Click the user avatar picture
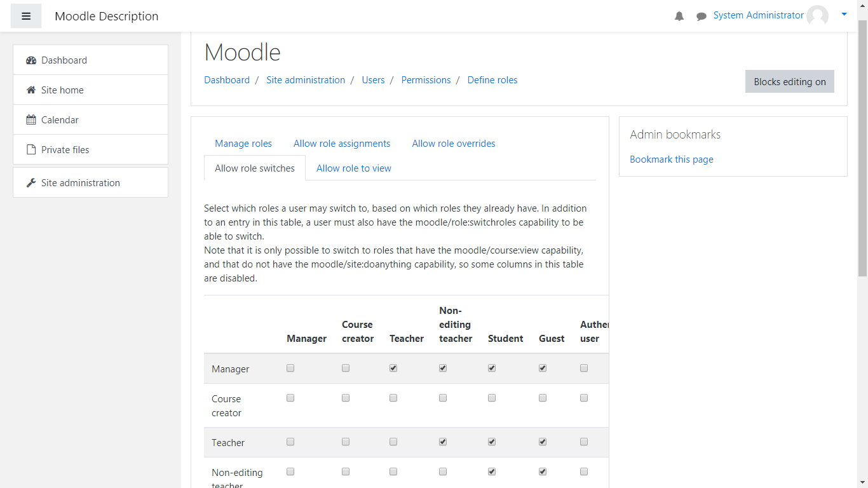The width and height of the screenshot is (868, 488). 817,16
